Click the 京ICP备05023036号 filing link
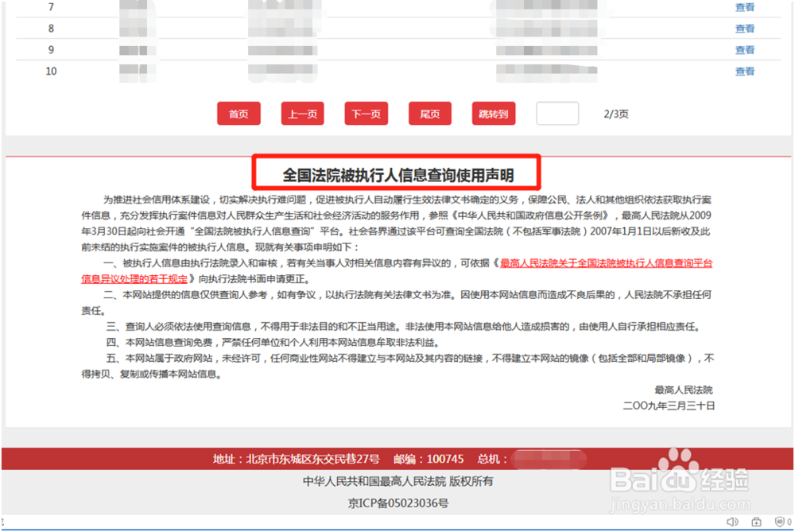Viewport: 795px width, 532px height. (x=397, y=502)
